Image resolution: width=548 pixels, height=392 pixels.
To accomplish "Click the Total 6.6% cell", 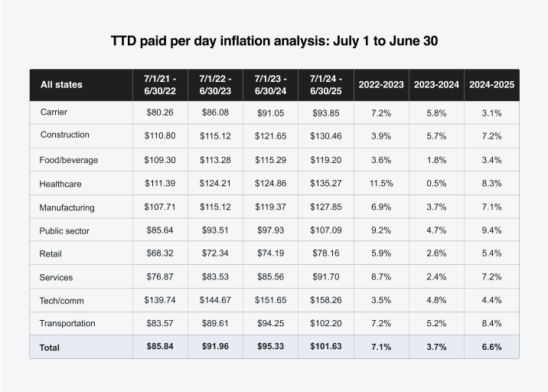I will [491, 347].
